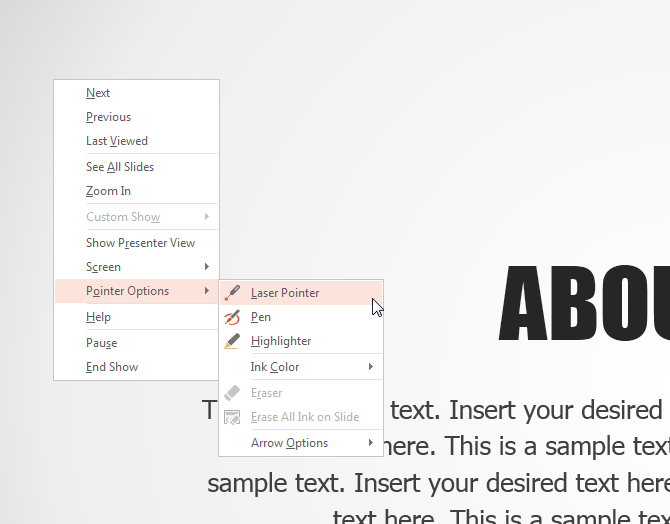Click the Laser Pointer icon
Screen dimensions: 670x524
232,293
